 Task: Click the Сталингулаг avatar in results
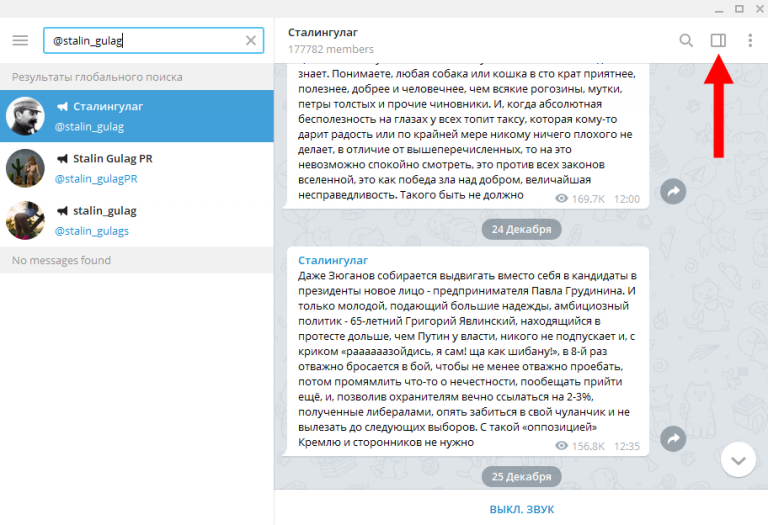point(25,116)
